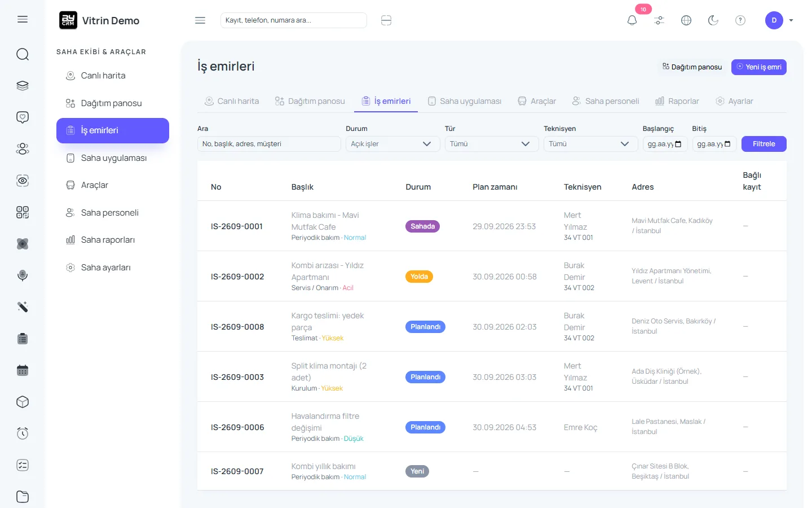Click title Split klima montajı (2 adet)
Screen dimensions: 812x508
[x=329, y=371]
